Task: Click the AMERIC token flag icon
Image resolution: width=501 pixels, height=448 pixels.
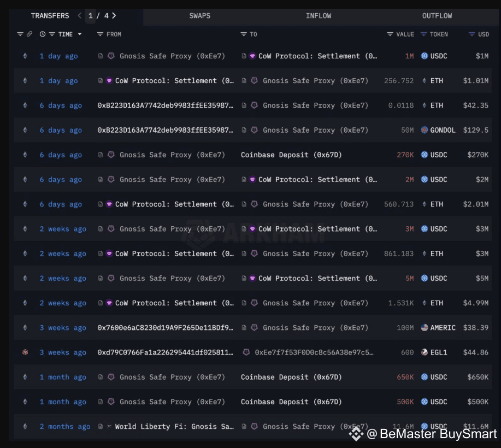Action: tap(425, 328)
